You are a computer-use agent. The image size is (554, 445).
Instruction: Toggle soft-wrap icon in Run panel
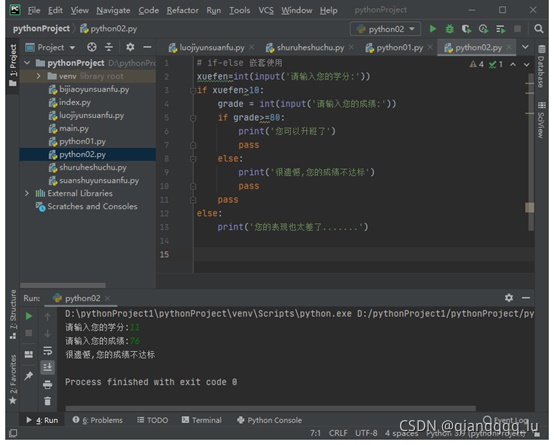pos(47,351)
